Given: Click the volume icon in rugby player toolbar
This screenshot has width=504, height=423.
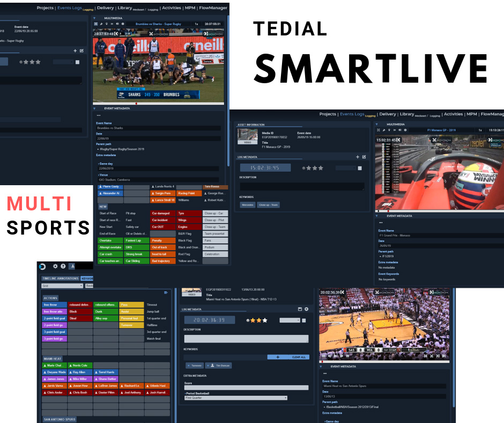Looking at the screenshot, I should click(117, 24).
